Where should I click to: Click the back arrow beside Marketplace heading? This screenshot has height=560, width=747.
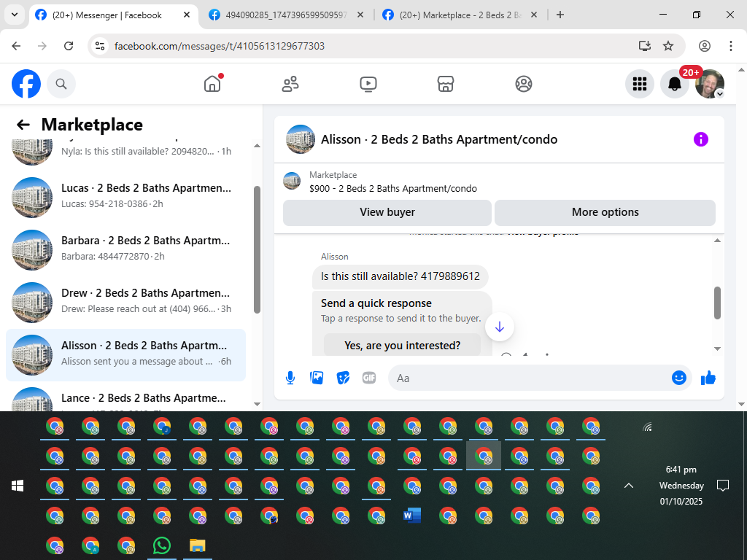pos(23,125)
